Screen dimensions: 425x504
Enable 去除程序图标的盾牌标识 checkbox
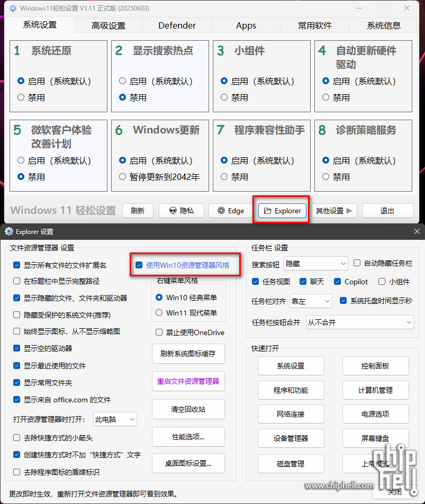[17, 472]
